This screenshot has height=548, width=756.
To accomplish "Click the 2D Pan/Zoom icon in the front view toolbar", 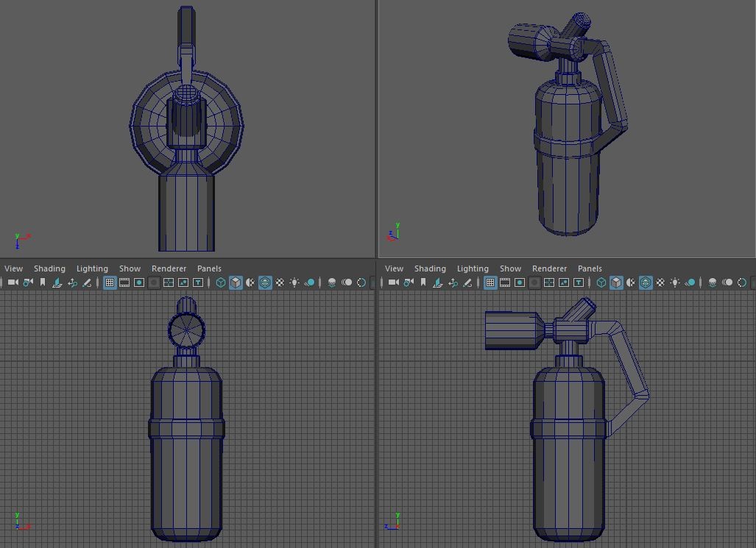I will coord(72,282).
